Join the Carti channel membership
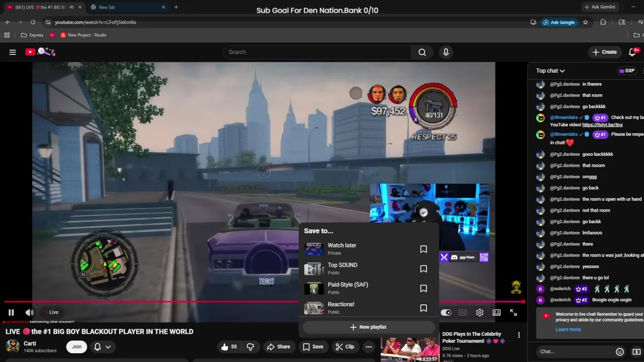 [76, 346]
